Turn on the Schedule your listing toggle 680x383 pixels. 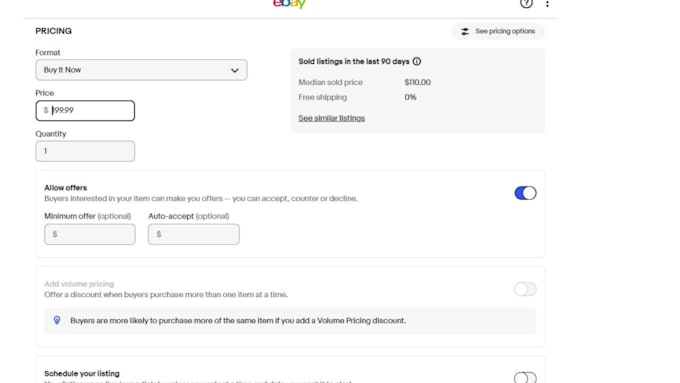point(525,377)
